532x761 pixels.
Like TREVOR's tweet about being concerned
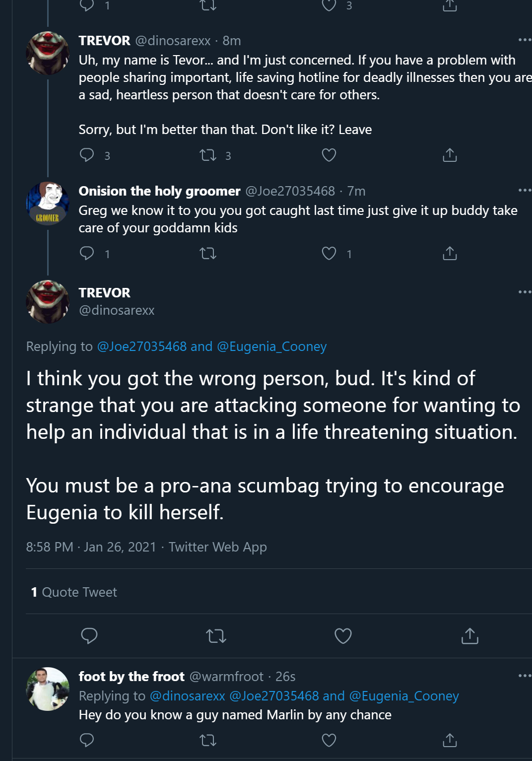(329, 155)
